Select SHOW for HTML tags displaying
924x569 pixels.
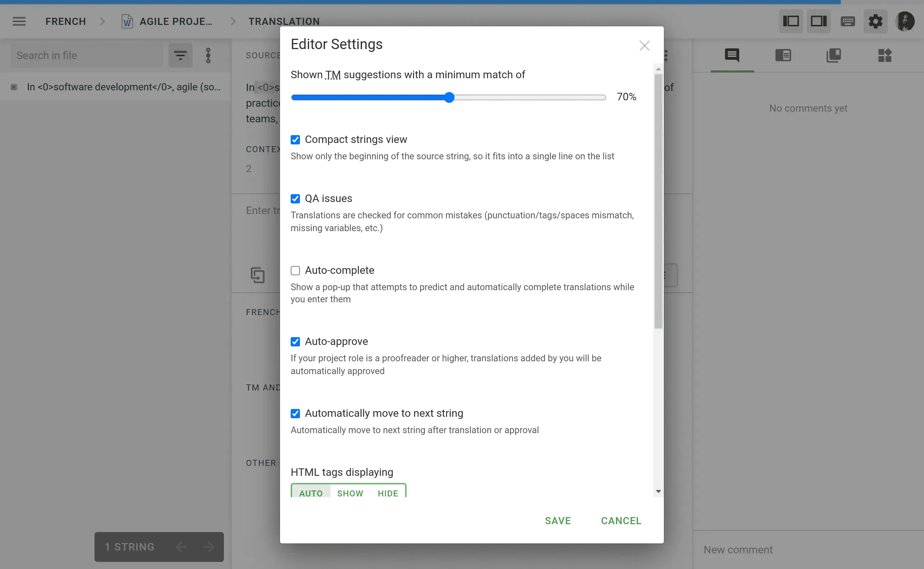(x=350, y=493)
